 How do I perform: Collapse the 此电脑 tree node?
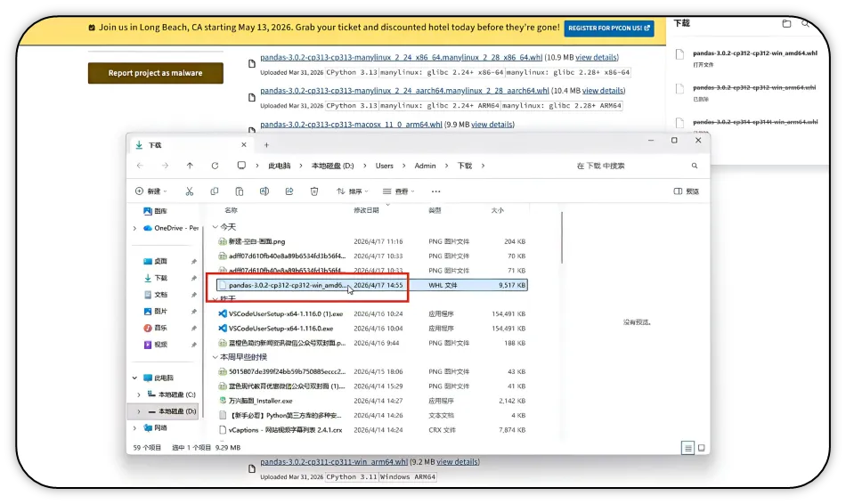pos(134,378)
